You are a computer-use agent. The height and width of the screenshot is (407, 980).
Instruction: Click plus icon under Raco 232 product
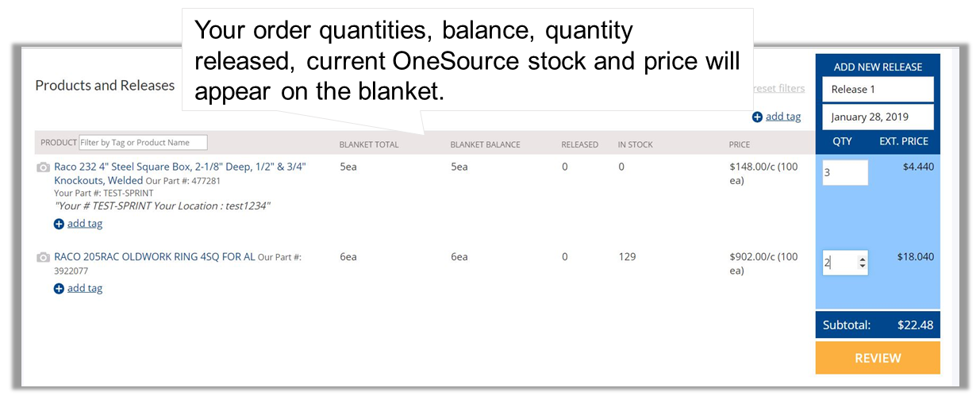(x=59, y=224)
